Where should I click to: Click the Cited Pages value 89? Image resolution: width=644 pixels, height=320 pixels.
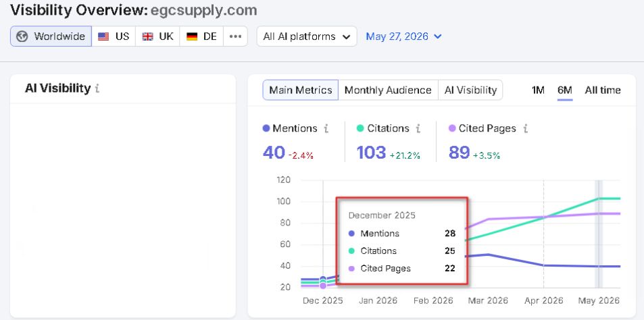tap(459, 153)
